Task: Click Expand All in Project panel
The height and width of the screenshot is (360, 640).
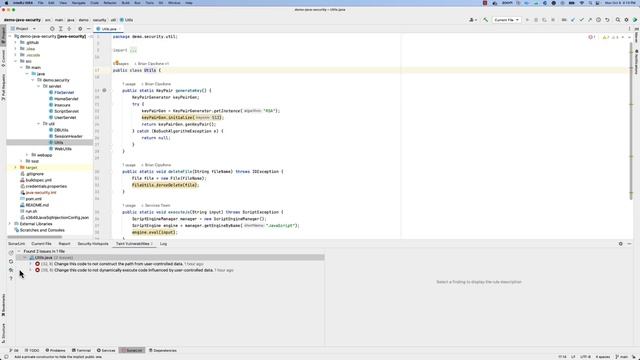Action: (60, 29)
